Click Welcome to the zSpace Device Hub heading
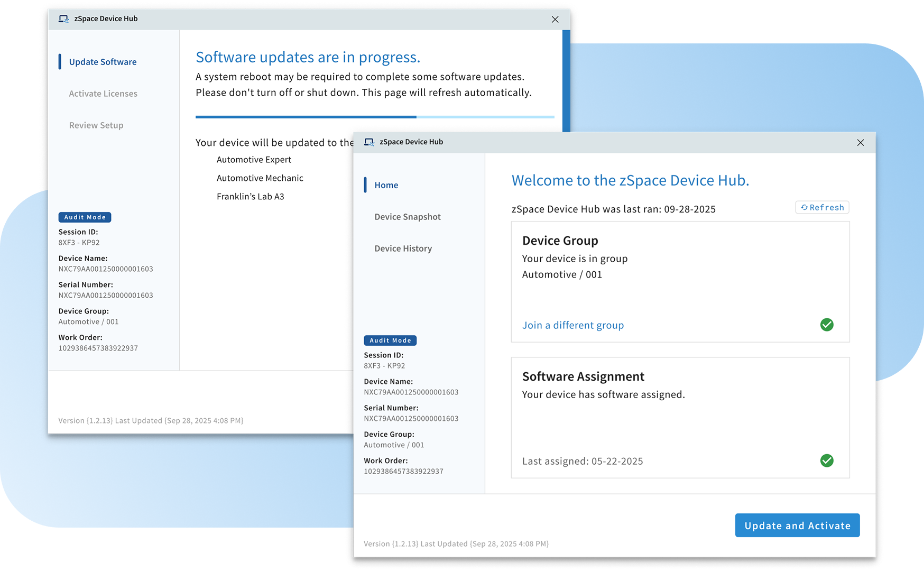This screenshot has width=924, height=571. [630, 180]
